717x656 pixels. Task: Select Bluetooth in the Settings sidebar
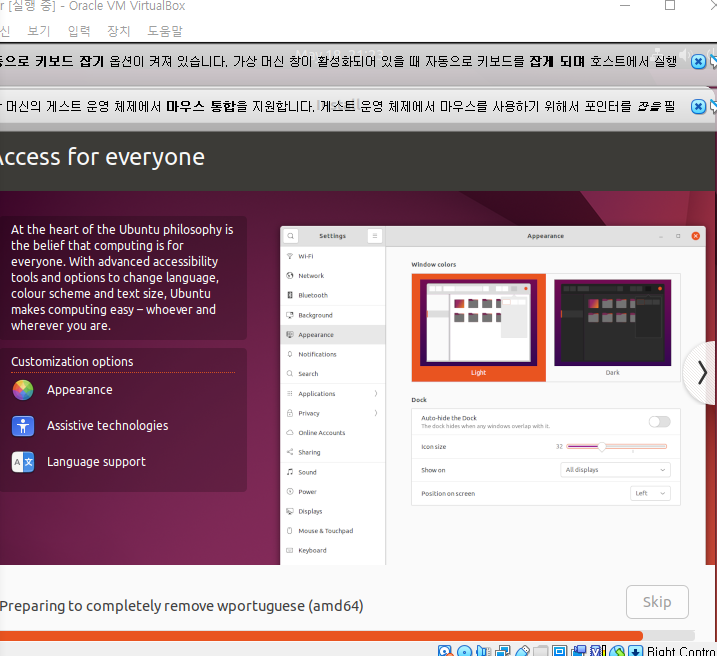[x=332, y=295]
